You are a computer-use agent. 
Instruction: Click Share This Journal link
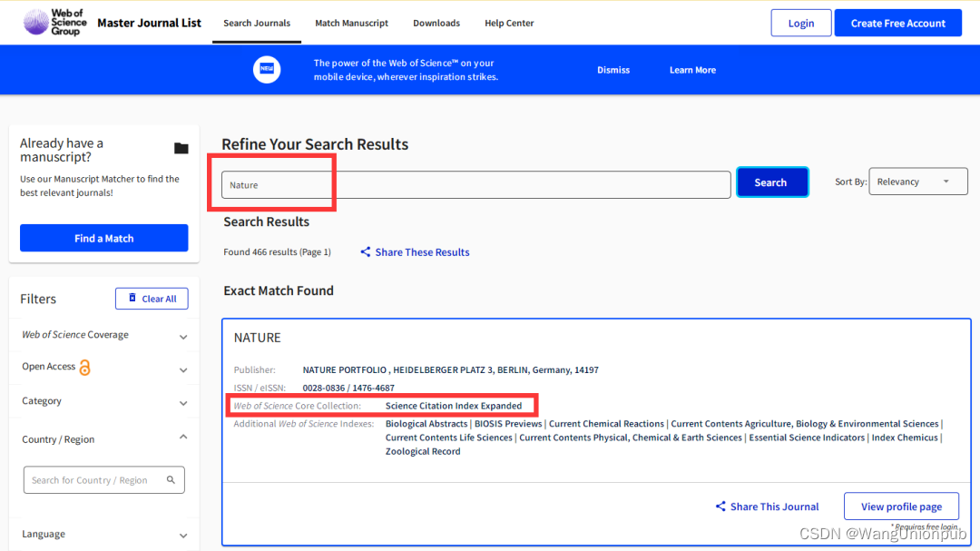tap(774, 507)
